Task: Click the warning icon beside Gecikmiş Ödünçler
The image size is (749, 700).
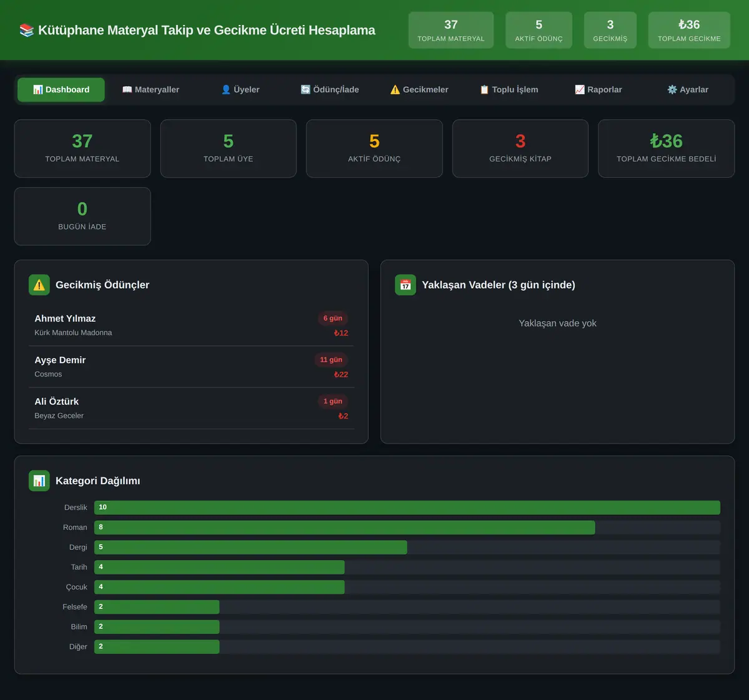Action: click(x=39, y=285)
